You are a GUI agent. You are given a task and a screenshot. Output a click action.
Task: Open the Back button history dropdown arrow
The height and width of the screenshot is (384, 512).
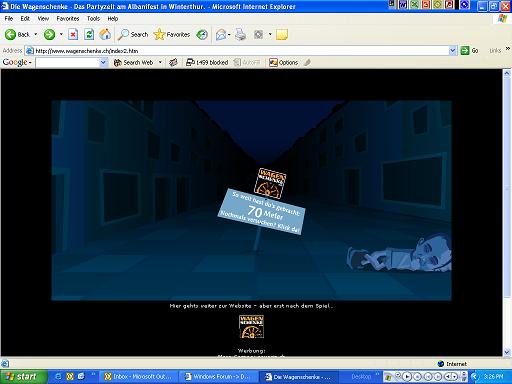point(36,34)
